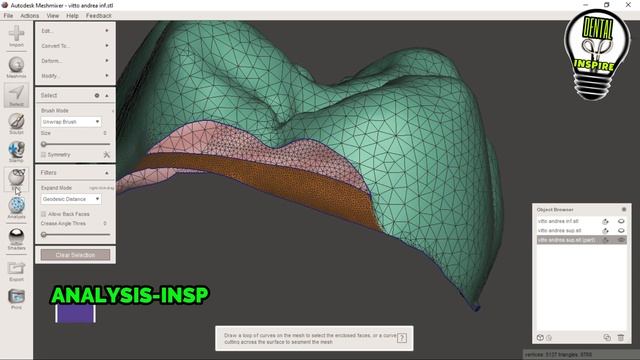This screenshot has width=640, height=360.
Task: Open the Edit tool with glasses icon
Action: click(x=16, y=178)
